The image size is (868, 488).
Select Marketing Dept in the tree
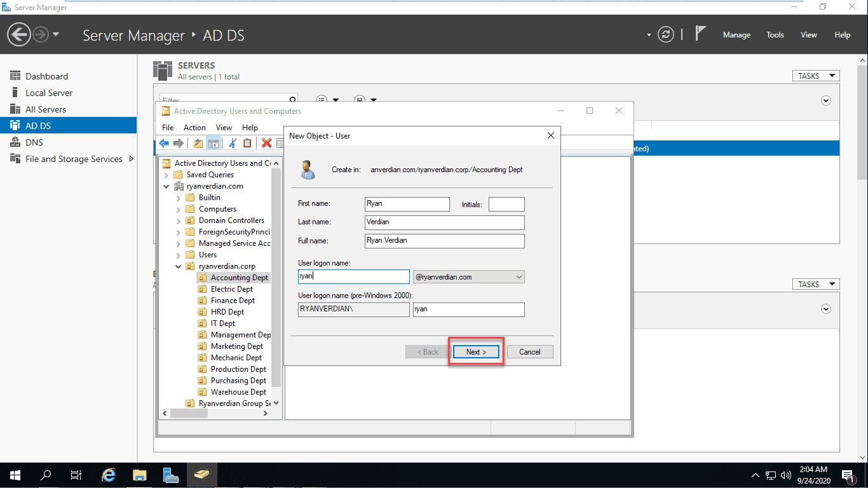click(237, 346)
